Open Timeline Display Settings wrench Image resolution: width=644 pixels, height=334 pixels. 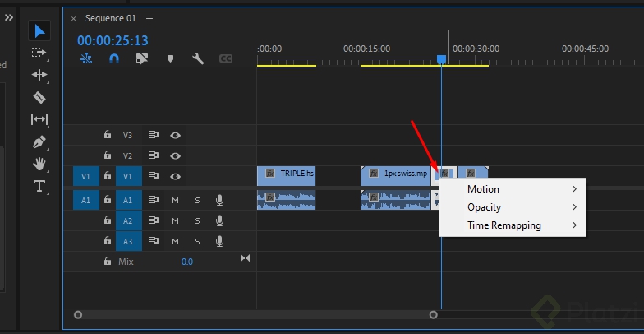198,59
